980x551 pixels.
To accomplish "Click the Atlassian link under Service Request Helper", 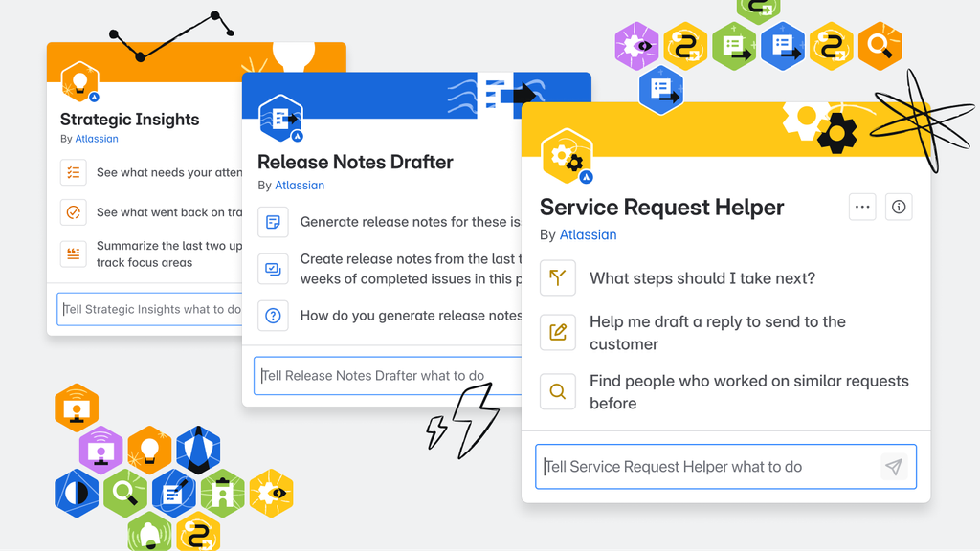I will point(588,234).
